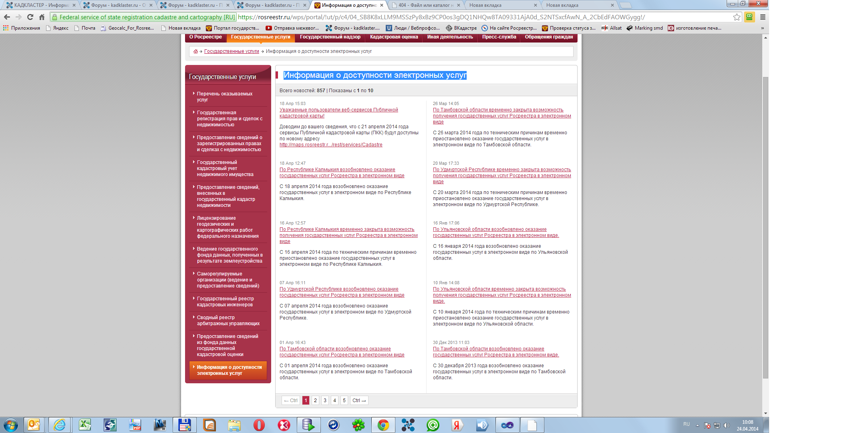868x433 pixels.
Task: Open 'Государственный надзор' menu item
Action: tap(330, 37)
